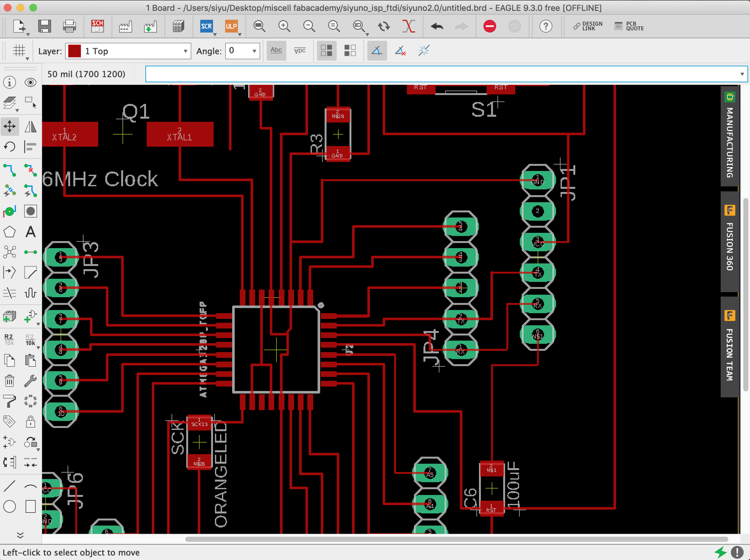Open the SCR script dropdown arrow

215,34
